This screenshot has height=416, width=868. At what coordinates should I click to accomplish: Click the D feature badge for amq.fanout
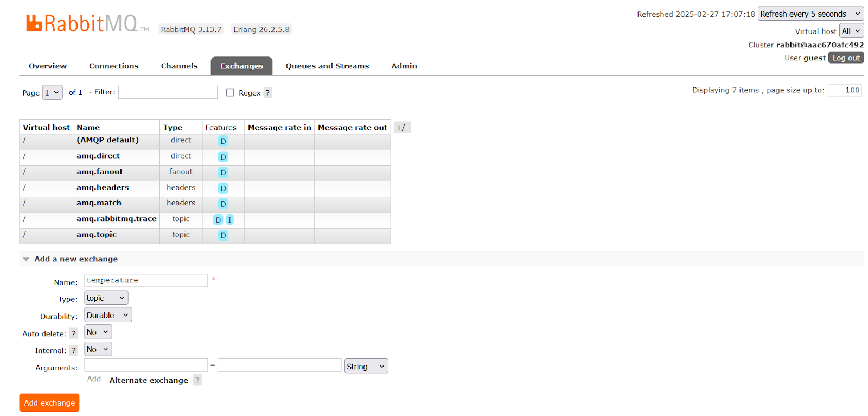223,173
